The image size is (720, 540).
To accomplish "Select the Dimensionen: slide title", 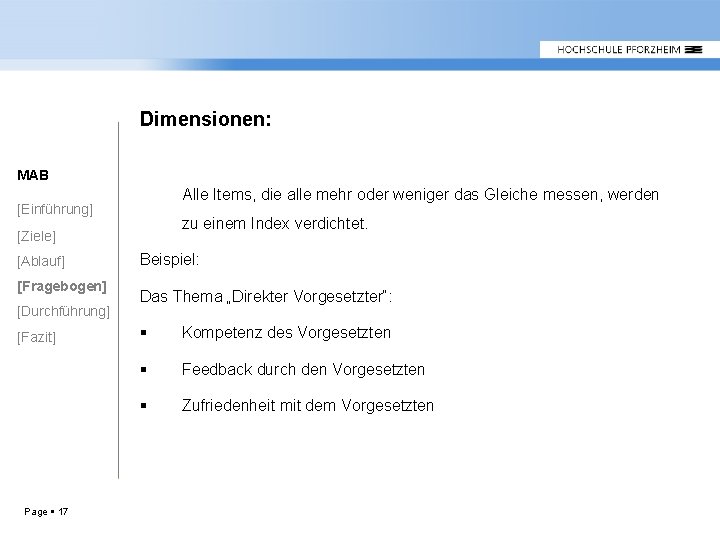I will (206, 119).
